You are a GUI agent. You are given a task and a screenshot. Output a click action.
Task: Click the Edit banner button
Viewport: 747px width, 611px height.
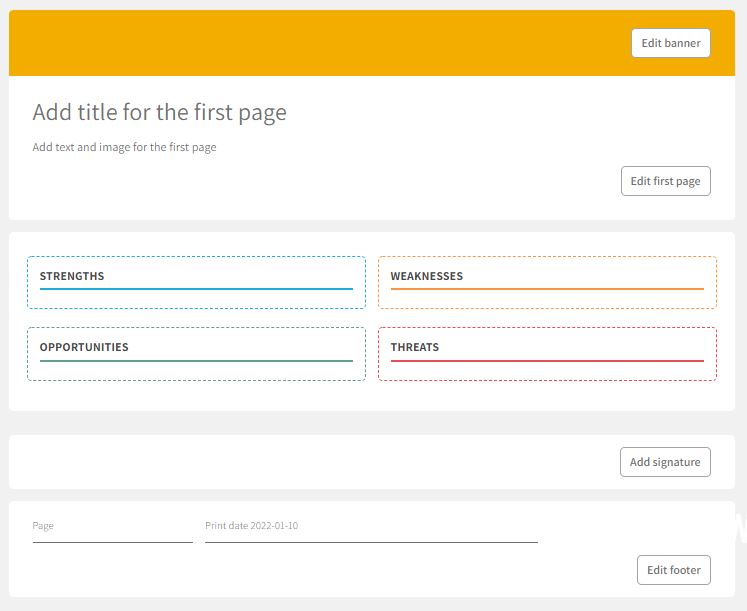click(670, 43)
